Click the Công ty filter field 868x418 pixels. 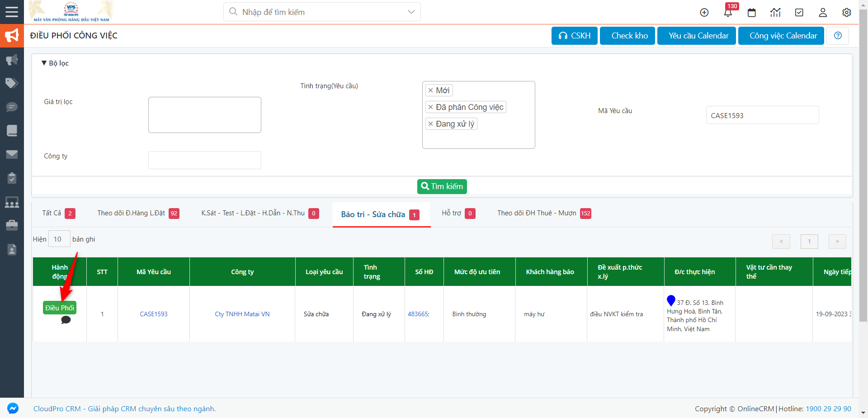pos(205,160)
